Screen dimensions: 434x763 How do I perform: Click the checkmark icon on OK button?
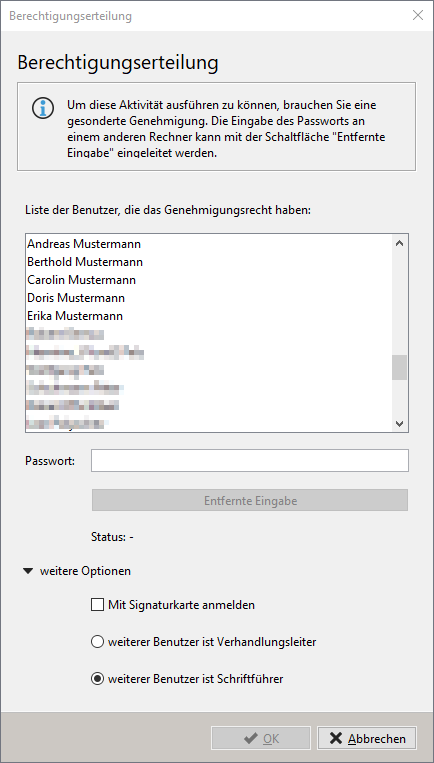251,738
